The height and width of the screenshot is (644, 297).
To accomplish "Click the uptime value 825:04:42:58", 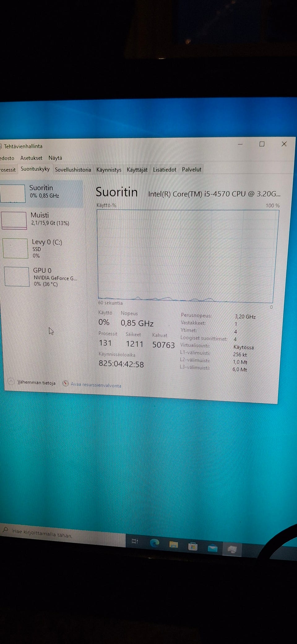I will point(121,364).
